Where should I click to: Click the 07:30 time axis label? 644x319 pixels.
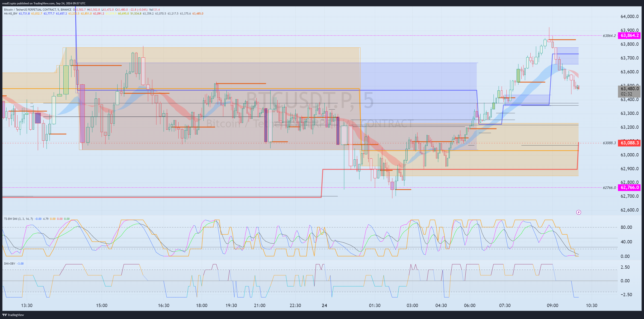[x=505, y=305]
